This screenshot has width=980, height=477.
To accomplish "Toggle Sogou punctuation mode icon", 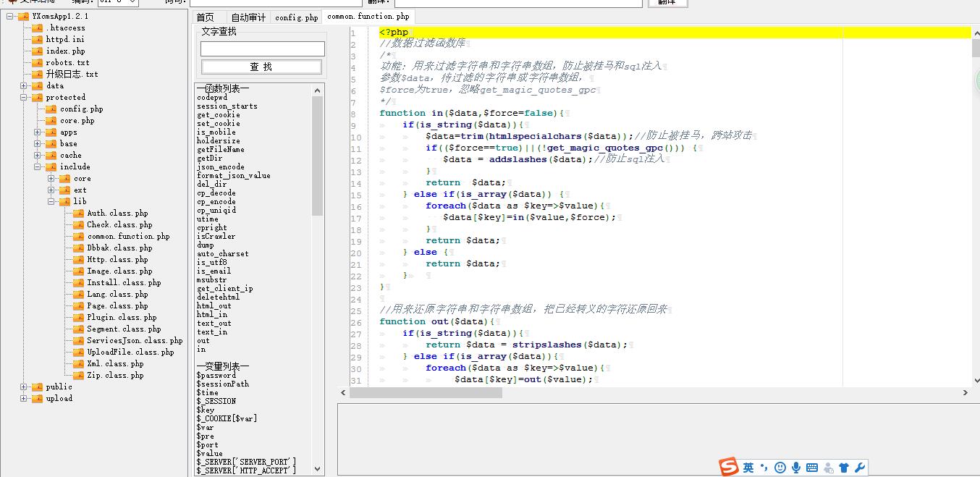I will [764, 468].
